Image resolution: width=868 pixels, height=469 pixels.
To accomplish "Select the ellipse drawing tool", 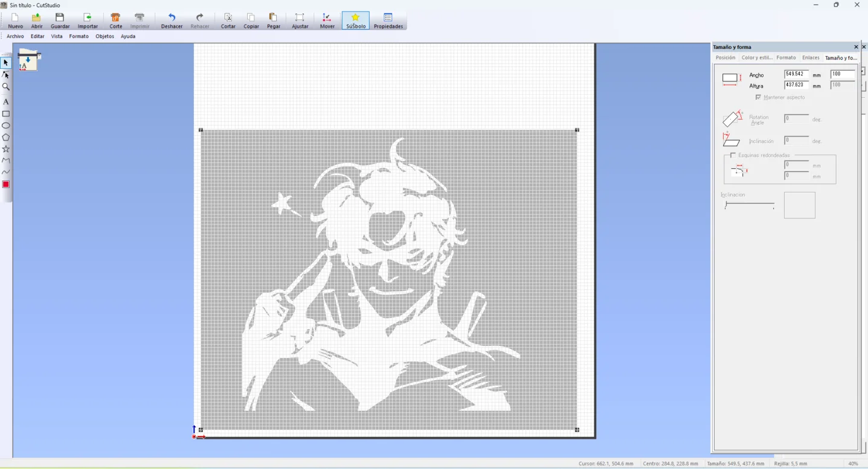I will 6,126.
